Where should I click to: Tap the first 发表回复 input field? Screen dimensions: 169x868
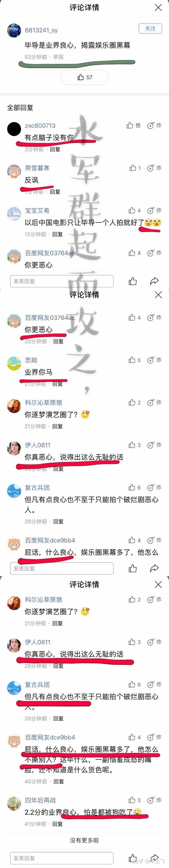pyautogui.click(x=62, y=281)
